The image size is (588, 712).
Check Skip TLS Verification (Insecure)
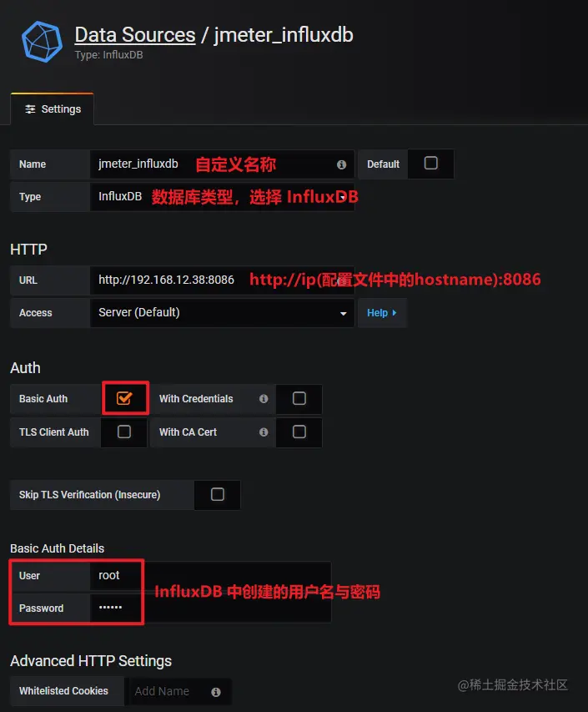tap(218, 494)
